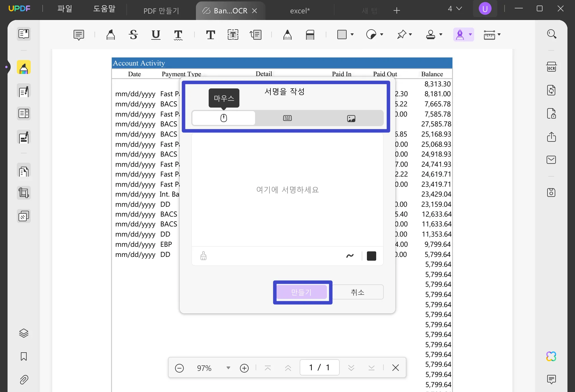The image size is (575, 392).
Task: Expand measurement tool dropdown arrow
Action: click(499, 35)
